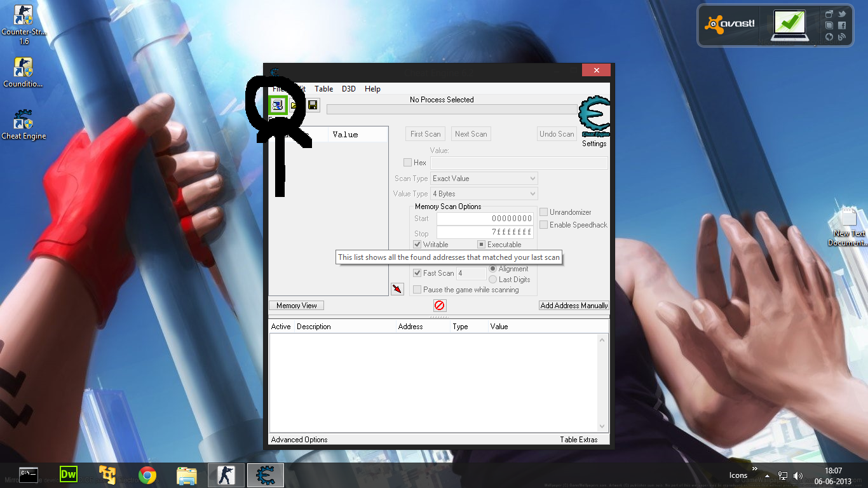
Task: Open the Condition Zero desktop shortcut
Action: tap(24, 72)
